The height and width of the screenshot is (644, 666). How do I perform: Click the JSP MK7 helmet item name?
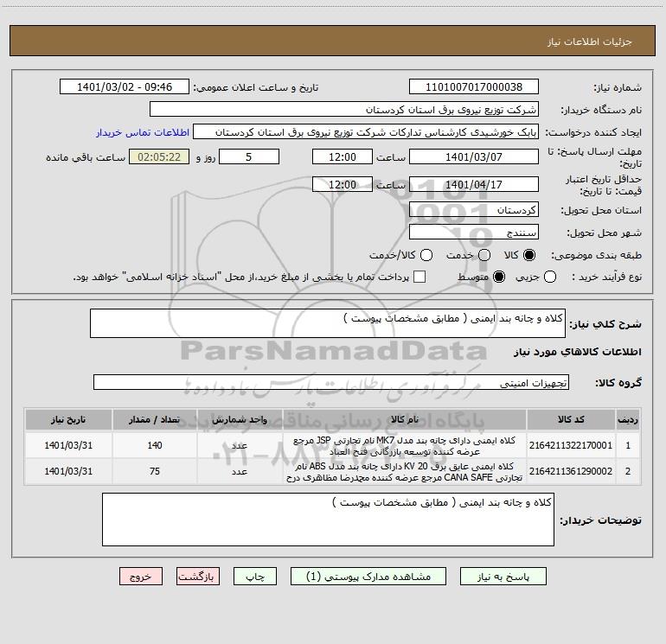(x=405, y=446)
